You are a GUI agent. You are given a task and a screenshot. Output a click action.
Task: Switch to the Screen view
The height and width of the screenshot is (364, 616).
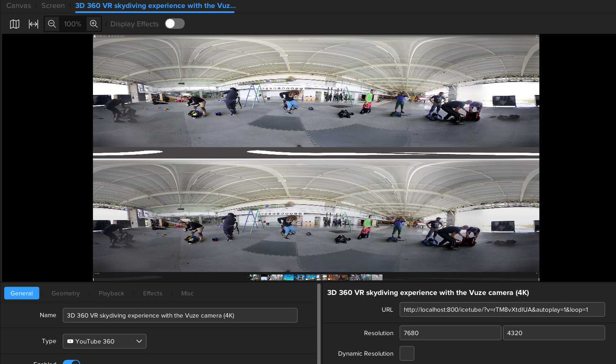[x=53, y=5]
